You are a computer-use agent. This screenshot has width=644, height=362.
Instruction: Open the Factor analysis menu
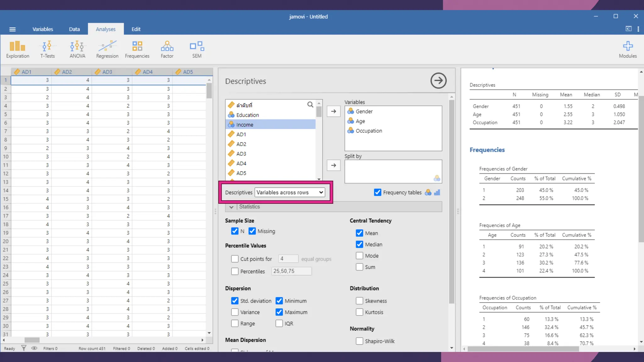pyautogui.click(x=167, y=49)
